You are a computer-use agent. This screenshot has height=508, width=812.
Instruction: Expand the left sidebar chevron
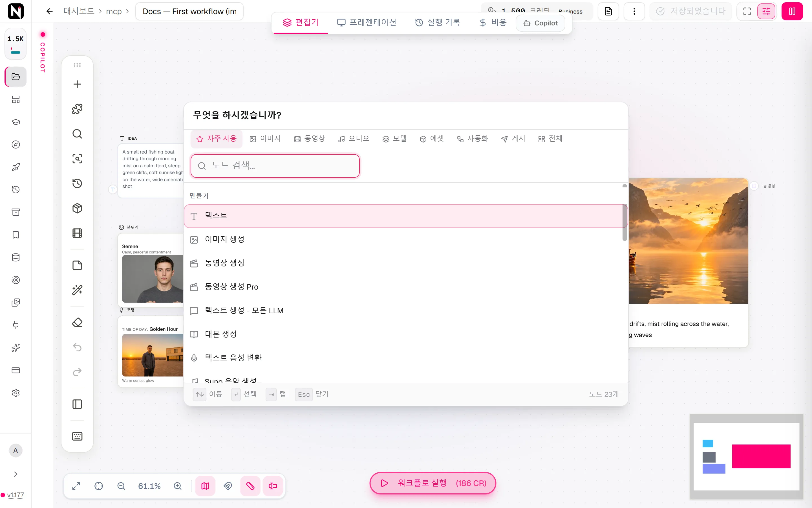point(16,474)
